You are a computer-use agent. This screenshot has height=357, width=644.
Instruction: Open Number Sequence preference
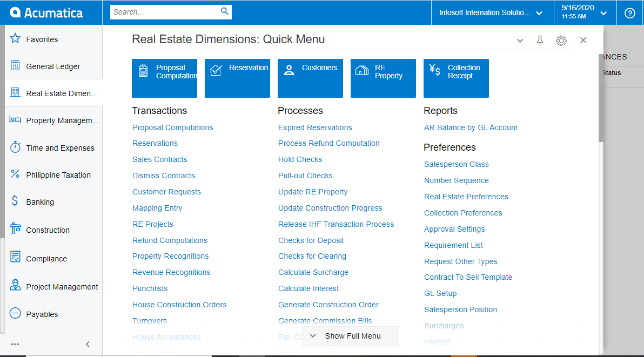pos(457,180)
